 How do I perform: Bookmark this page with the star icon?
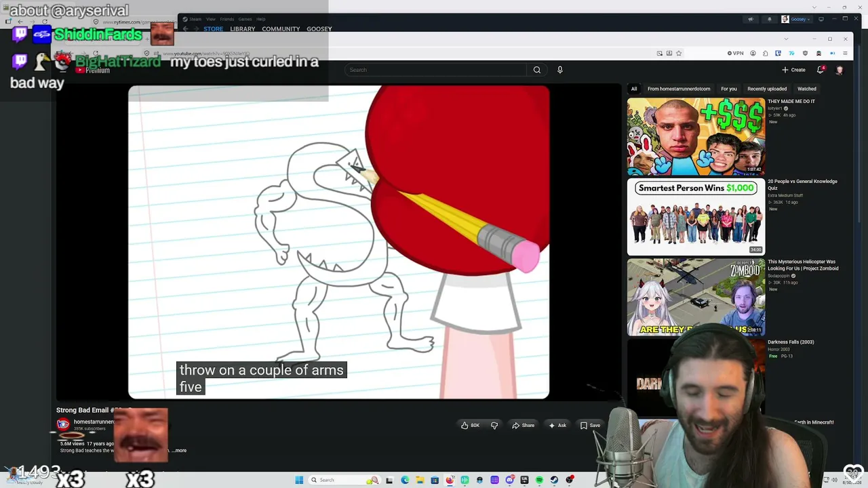click(x=679, y=54)
